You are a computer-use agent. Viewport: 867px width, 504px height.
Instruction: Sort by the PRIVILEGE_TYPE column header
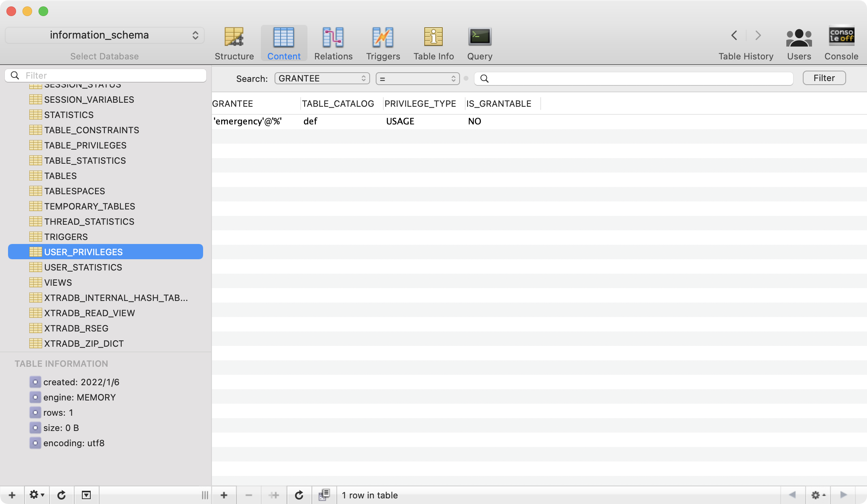pyautogui.click(x=424, y=104)
